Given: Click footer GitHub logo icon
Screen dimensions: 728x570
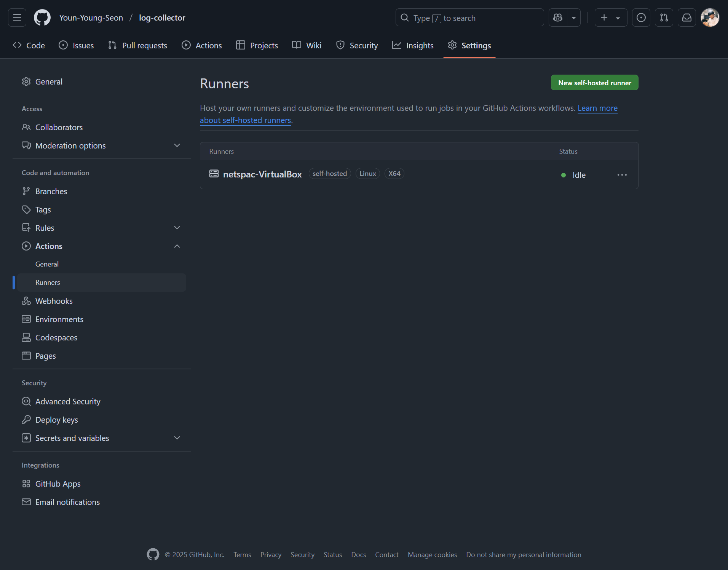Looking at the screenshot, I should (x=153, y=554).
